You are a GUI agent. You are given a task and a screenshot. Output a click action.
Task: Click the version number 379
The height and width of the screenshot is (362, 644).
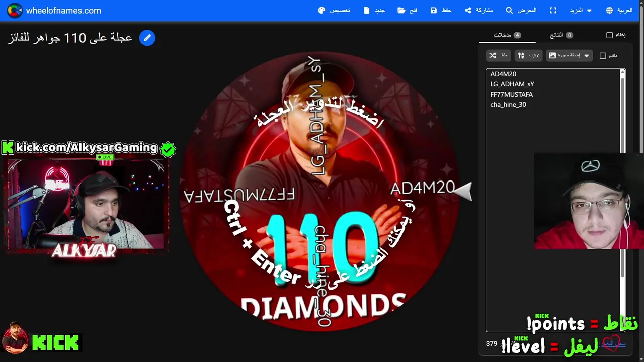491,344
